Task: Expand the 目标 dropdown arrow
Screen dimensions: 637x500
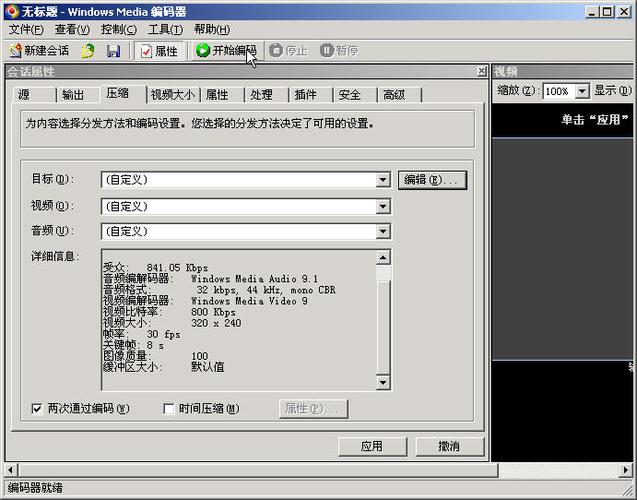Action: [x=383, y=180]
